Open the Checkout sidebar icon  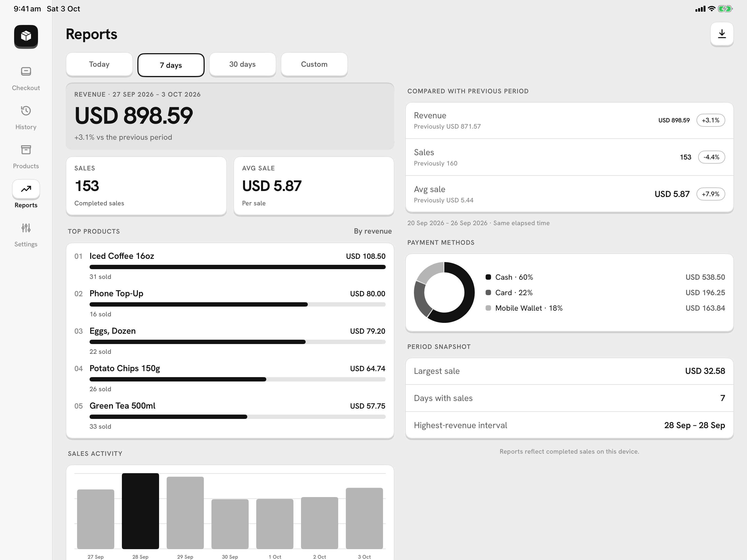26,72
